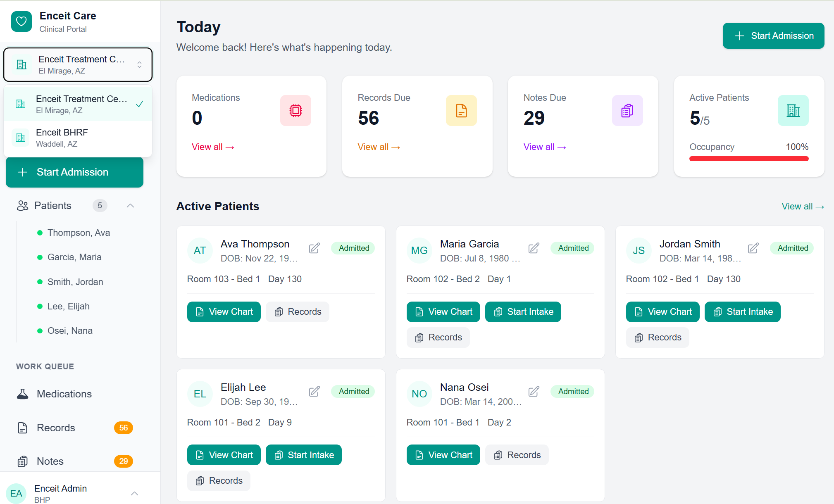Click Admitted status badge for Nana Osei
This screenshot has width=834, height=504.
point(573,391)
